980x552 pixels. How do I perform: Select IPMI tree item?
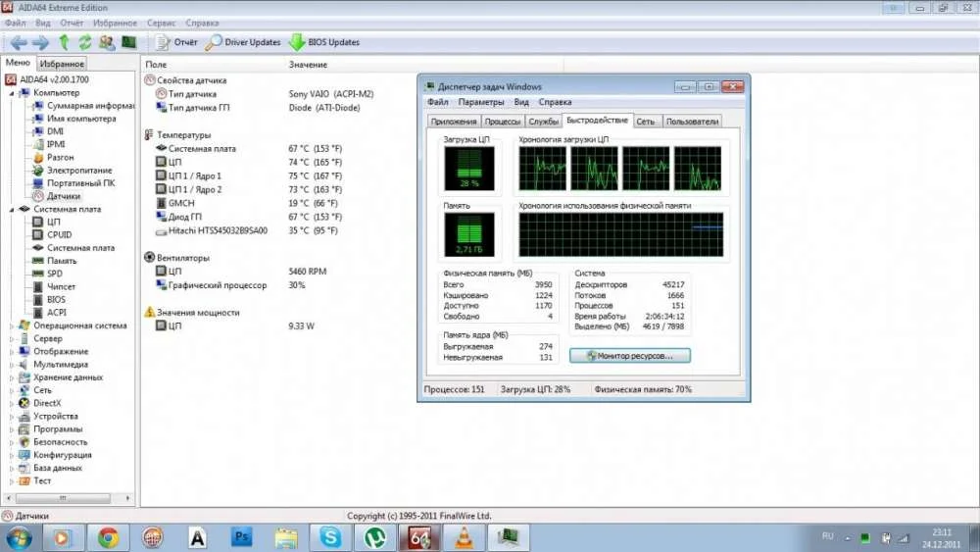click(49, 144)
